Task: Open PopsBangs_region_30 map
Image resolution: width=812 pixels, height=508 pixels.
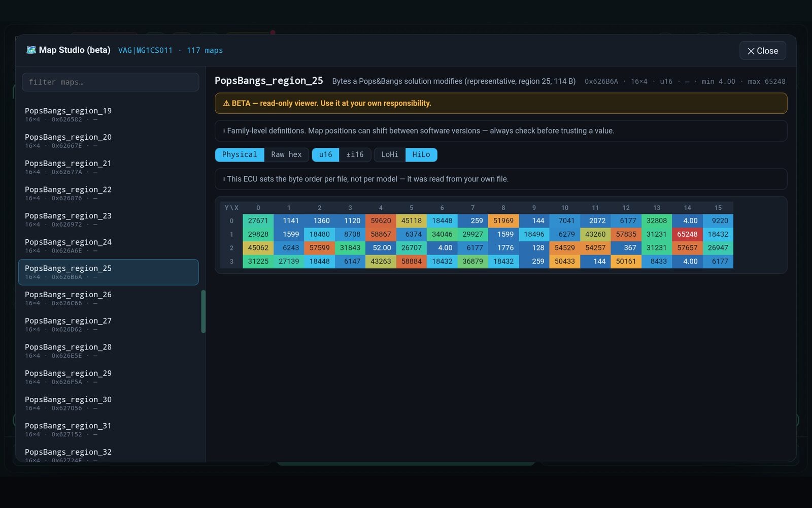Action: (108, 403)
